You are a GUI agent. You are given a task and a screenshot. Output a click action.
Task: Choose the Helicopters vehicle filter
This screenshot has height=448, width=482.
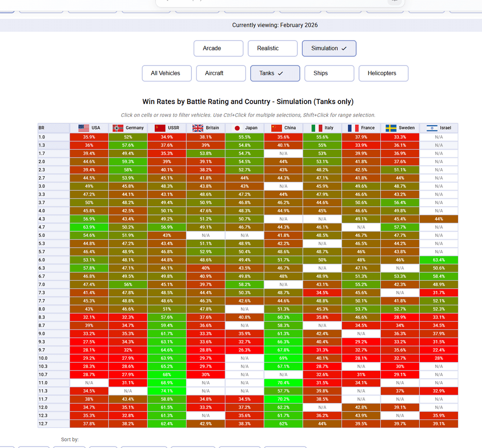(x=384, y=73)
